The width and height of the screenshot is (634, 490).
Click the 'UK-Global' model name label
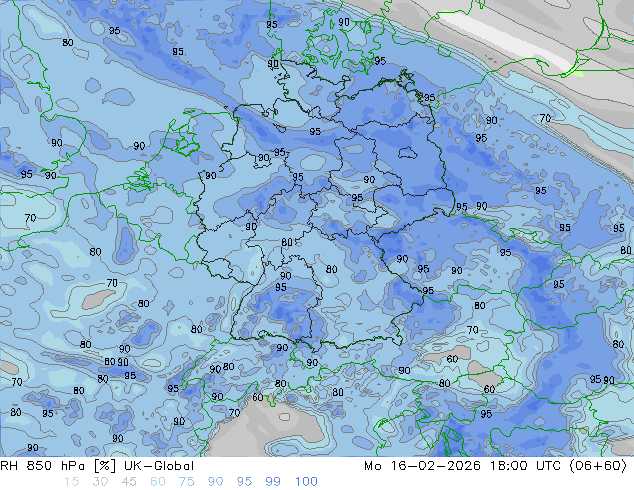[x=159, y=466]
